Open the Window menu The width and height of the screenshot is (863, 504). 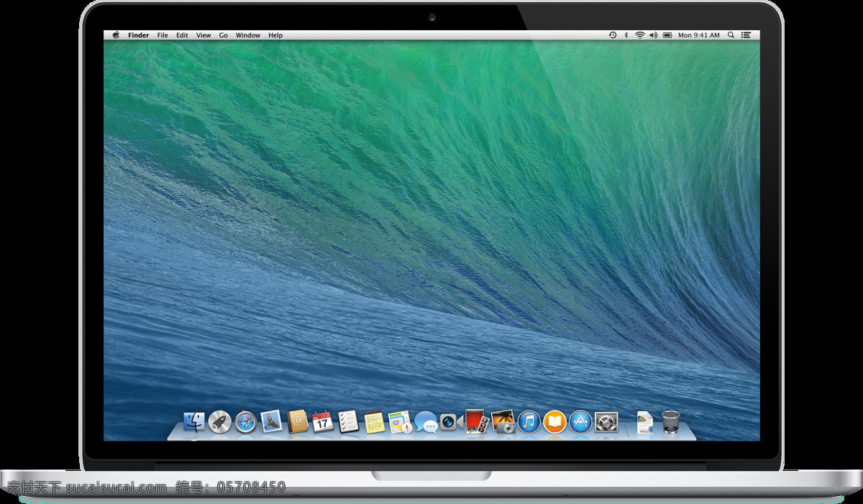point(248,35)
